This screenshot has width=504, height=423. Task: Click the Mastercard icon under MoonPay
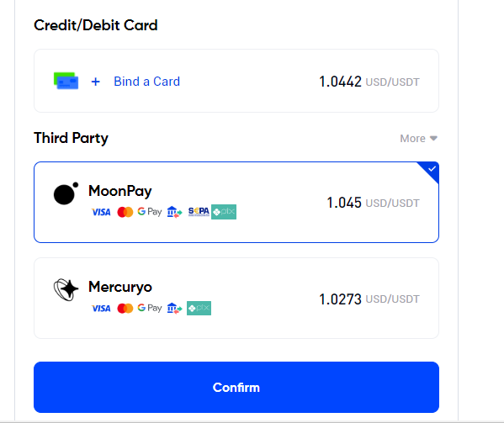(125, 212)
